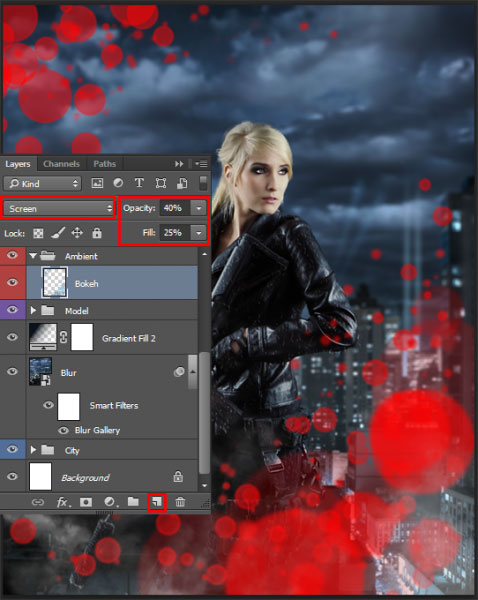Switch to the Layers tab
The image size is (478, 600).
coord(18,164)
